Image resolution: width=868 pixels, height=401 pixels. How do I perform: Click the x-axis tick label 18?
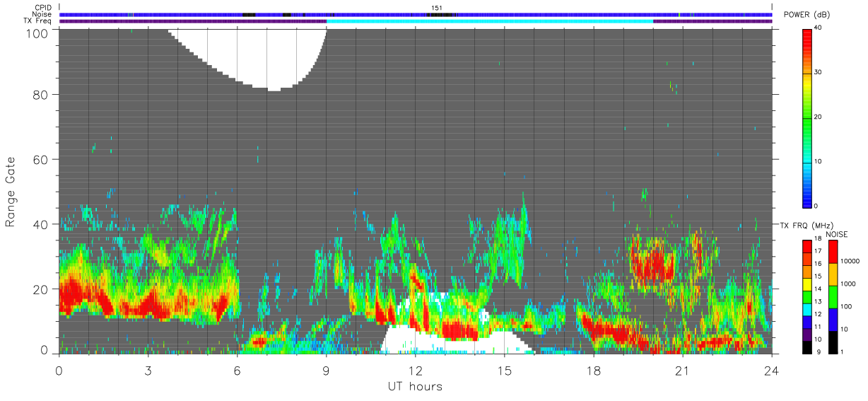click(x=593, y=370)
